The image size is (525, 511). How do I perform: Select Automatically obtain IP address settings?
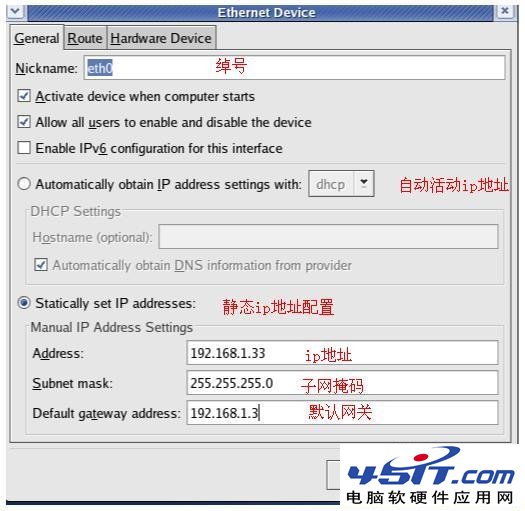(24, 184)
